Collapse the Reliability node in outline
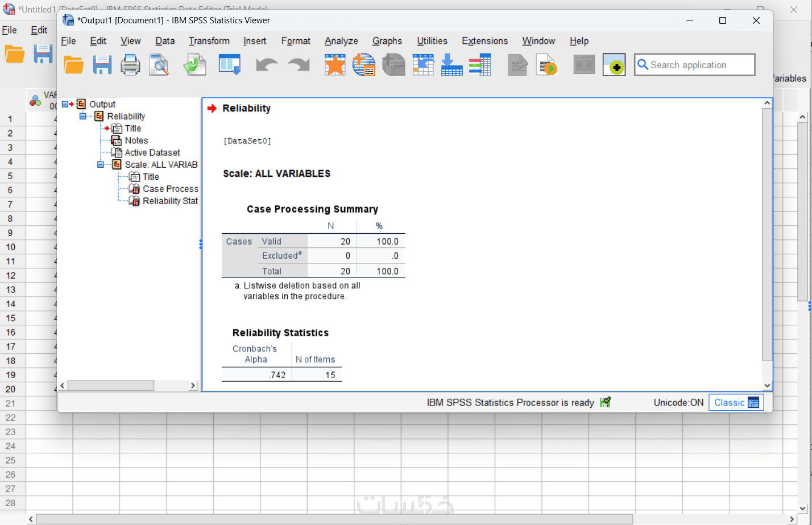The width and height of the screenshot is (812, 525). (83, 116)
